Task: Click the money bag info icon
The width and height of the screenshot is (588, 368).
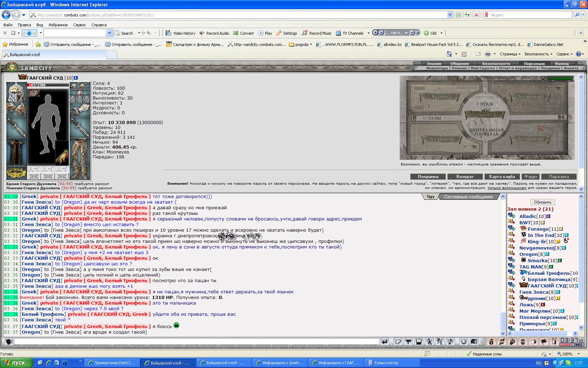Action: (491, 341)
